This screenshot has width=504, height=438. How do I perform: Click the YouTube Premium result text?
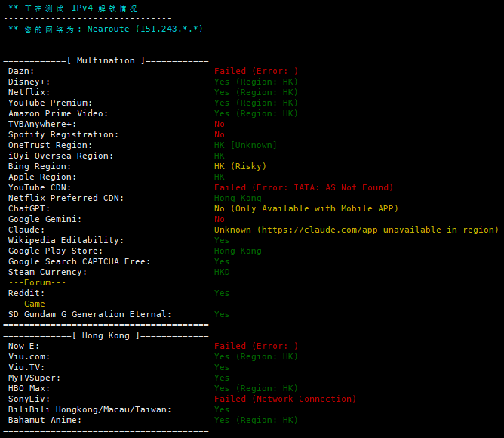coord(256,103)
